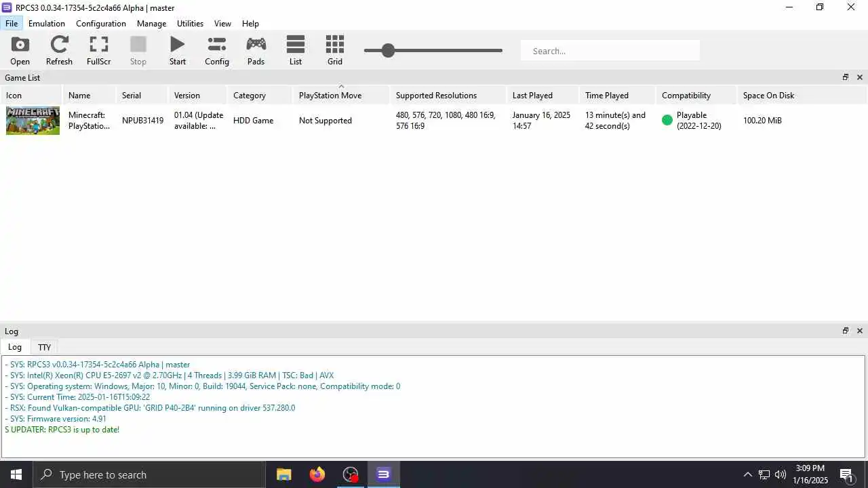Sort by Supported Resolutions column
Image resolution: width=868 pixels, height=488 pixels.
point(448,96)
